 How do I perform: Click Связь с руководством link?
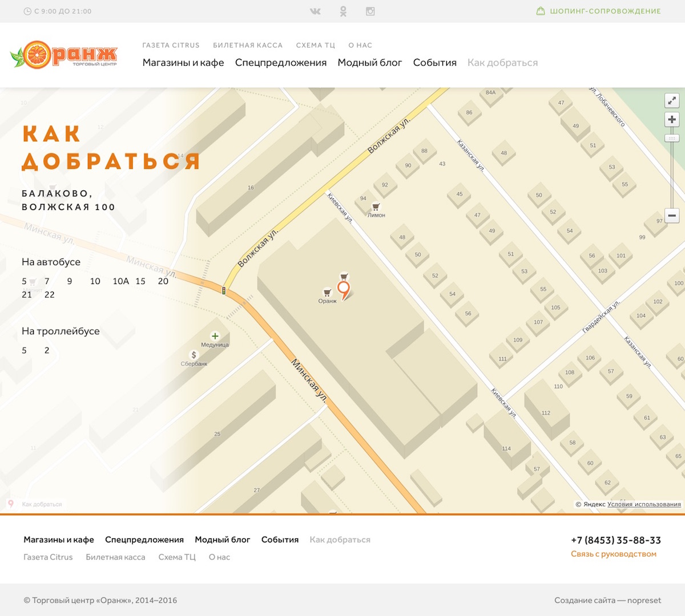pyautogui.click(x=614, y=554)
